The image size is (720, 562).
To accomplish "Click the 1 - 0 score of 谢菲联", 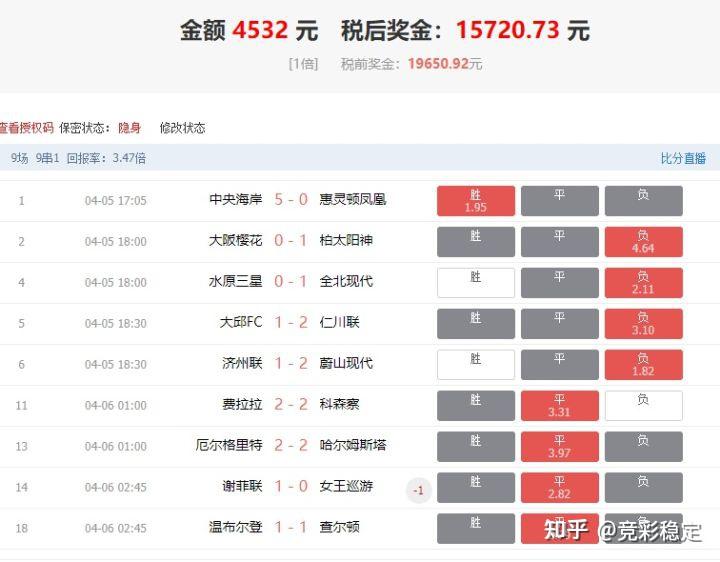I will tap(291, 486).
